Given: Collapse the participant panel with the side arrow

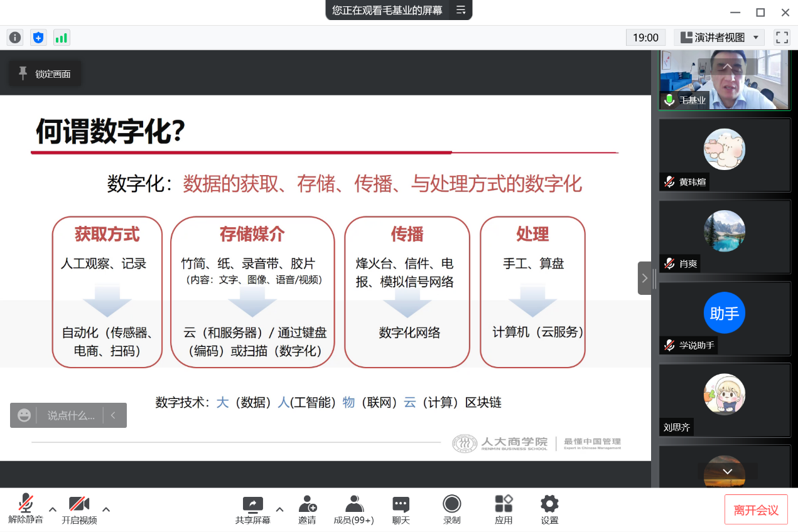Looking at the screenshot, I should click(x=645, y=278).
